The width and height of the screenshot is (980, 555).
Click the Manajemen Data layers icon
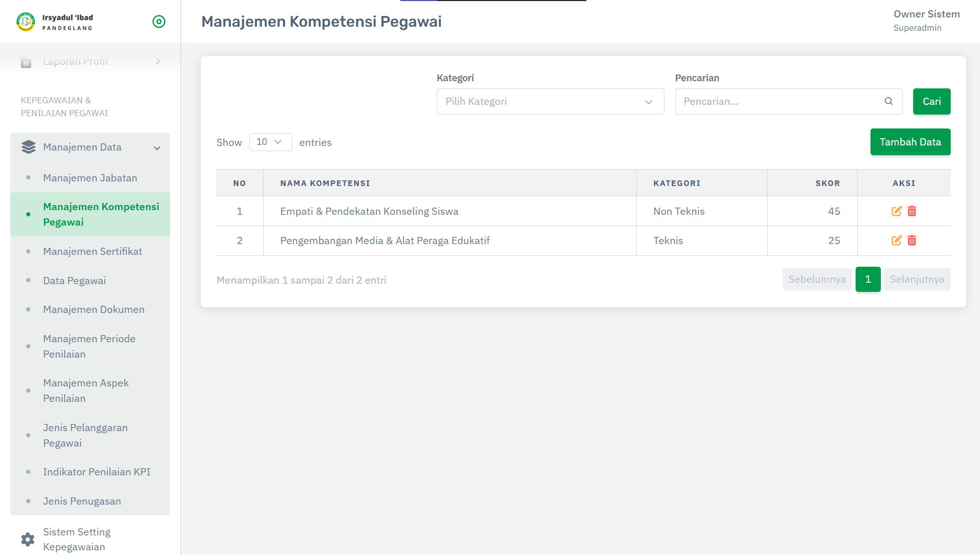click(29, 147)
